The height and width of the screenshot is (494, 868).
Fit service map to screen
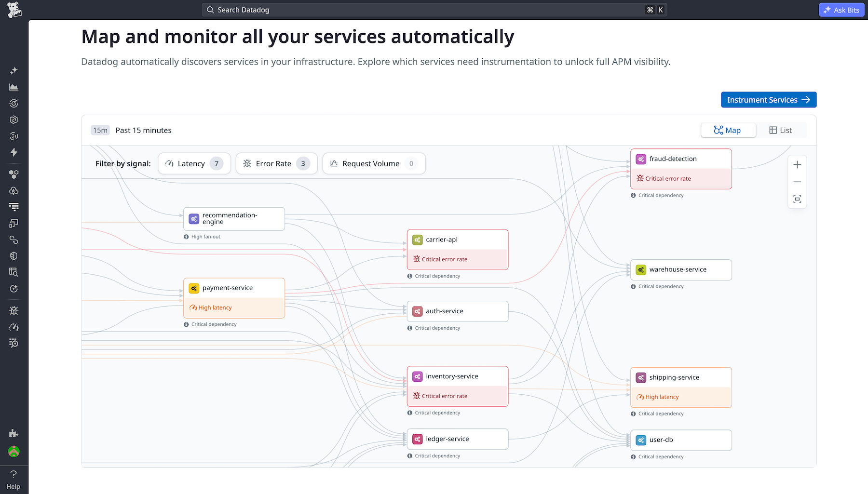(x=797, y=199)
